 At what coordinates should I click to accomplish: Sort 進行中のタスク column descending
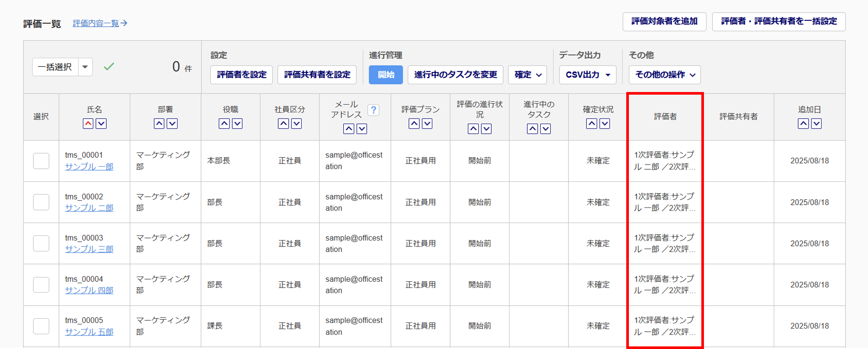(x=546, y=129)
